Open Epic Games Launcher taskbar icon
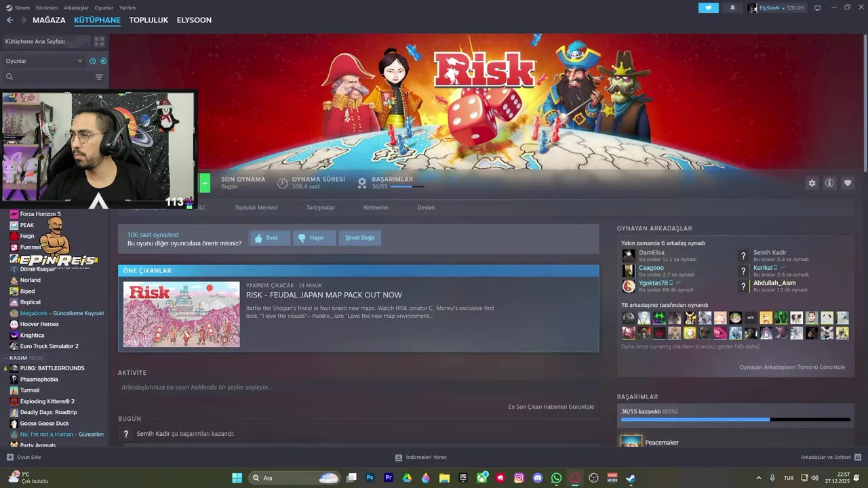 click(463, 478)
